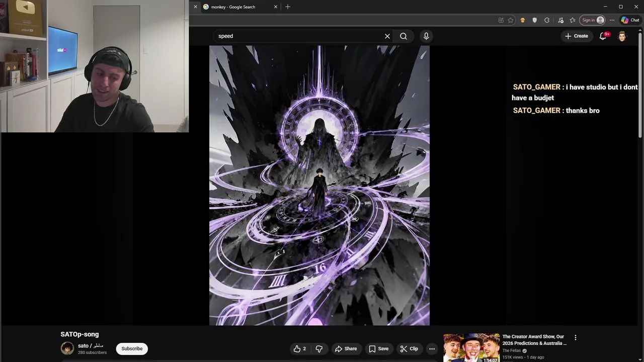This screenshot has width=644, height=362.
Task: Click the YouTube search magnifier button
Action: [x=404, y=36]
